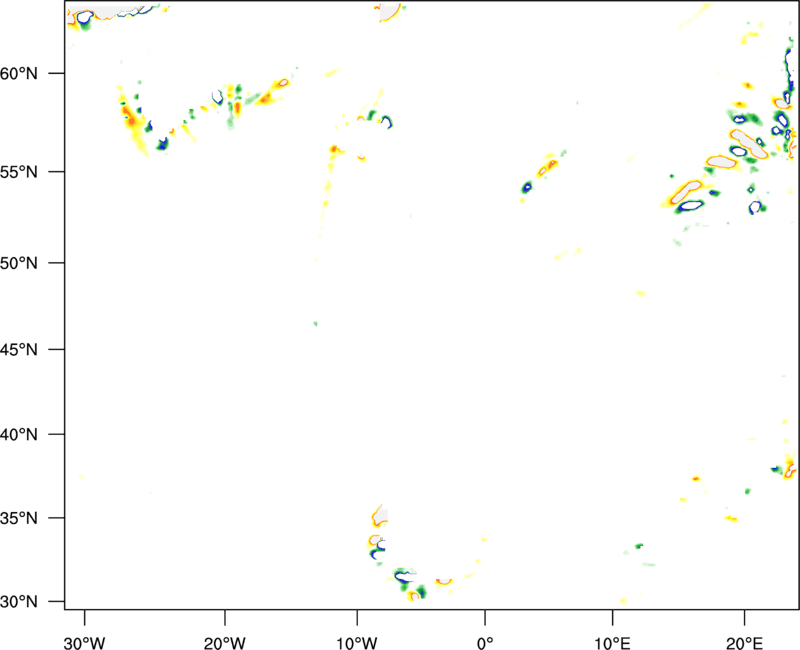Click the 35°N latitude label
This screenshot has height=650, width=800.
tap(19, 518)
